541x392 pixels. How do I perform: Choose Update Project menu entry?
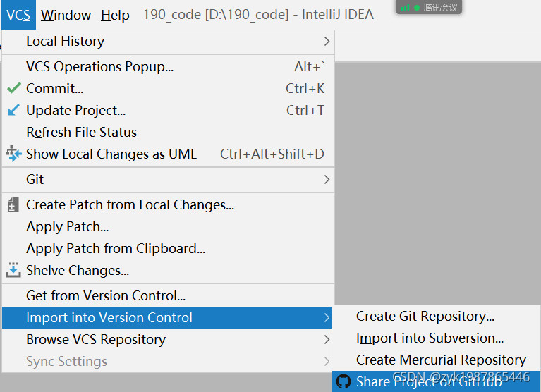coord(168,110)
